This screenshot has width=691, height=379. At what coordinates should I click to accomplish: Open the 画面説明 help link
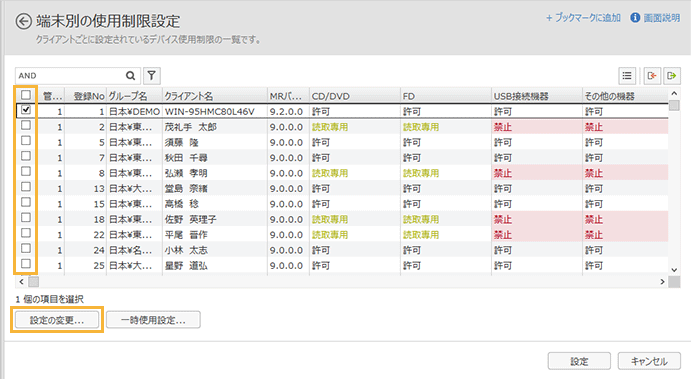click(x=662, y=18)
